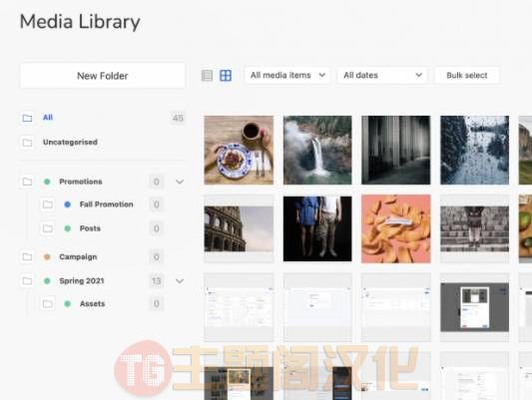The image size is (532, 400).
Task: Click the 45 count on All
Action: click(178, 118)
